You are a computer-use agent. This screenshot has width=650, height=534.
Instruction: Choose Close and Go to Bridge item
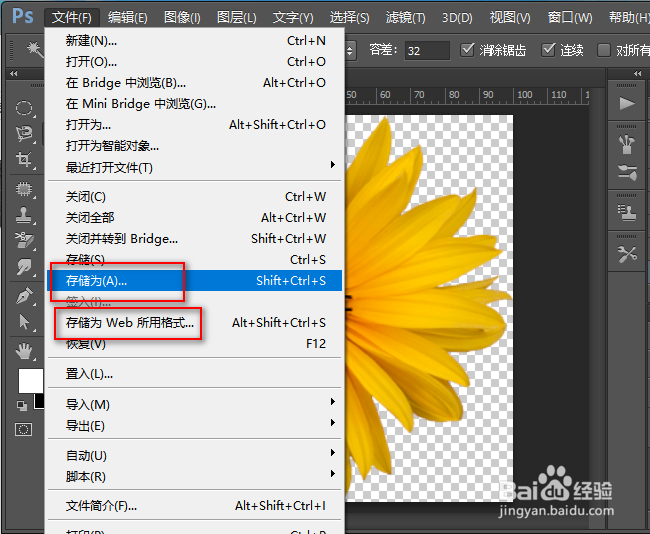pos(194,239)
